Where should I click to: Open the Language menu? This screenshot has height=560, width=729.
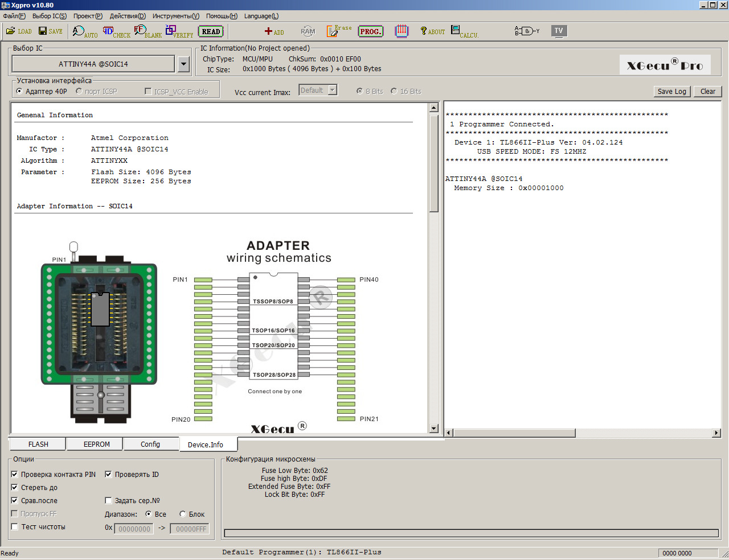261,16
